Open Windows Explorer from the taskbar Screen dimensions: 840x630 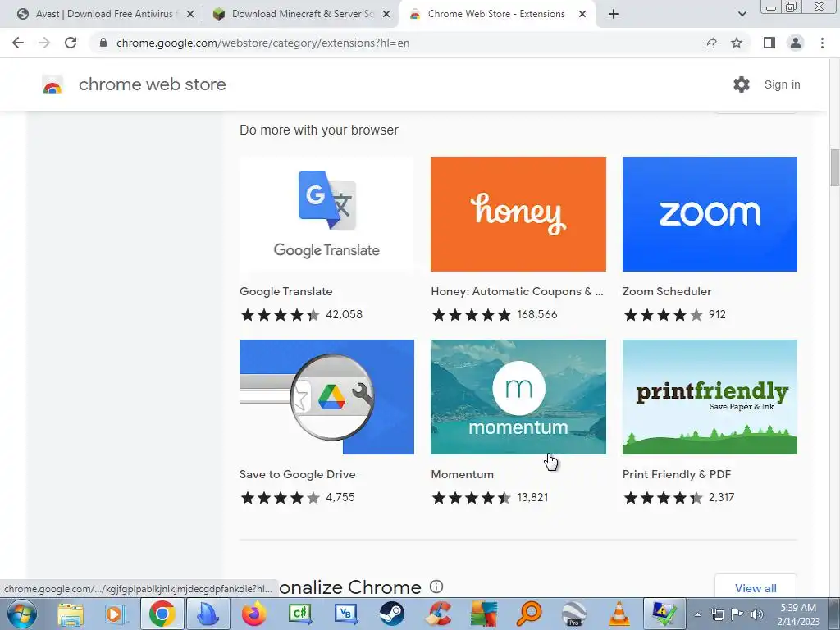coord(71,614)
